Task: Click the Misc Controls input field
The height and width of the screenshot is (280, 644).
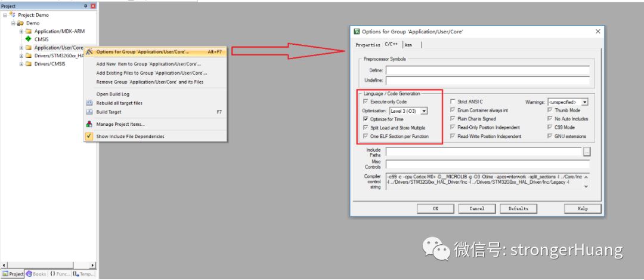Action: [488, 164]
